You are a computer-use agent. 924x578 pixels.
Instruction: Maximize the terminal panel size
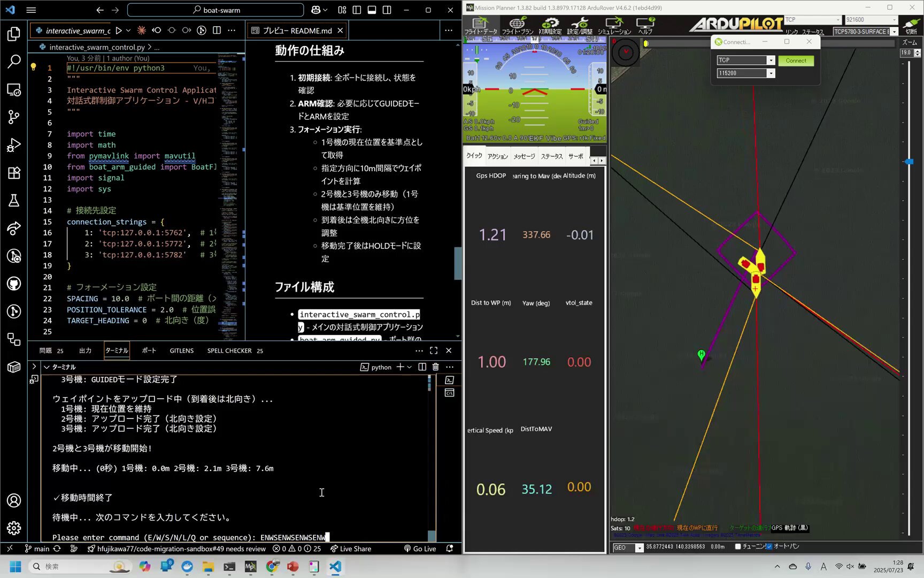434,351
